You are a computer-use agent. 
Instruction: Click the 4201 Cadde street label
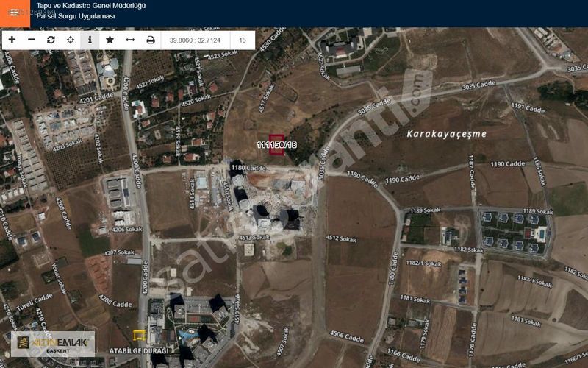pos(96,98)
